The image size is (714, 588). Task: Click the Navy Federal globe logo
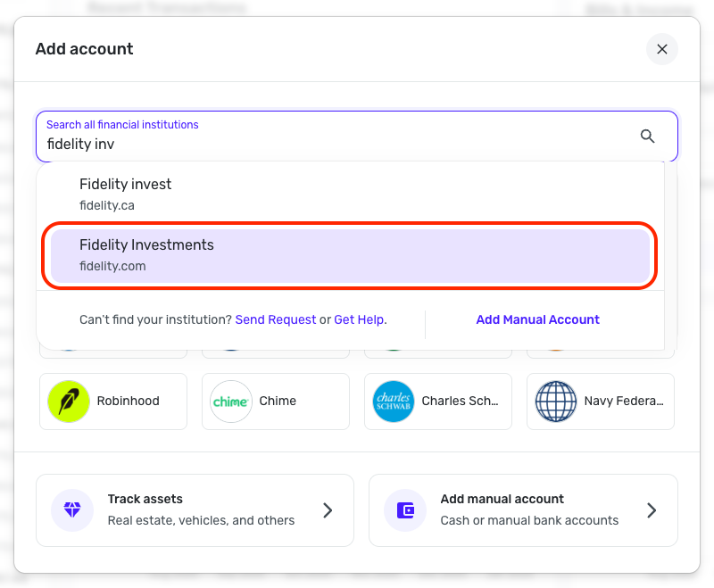(556, 402)
